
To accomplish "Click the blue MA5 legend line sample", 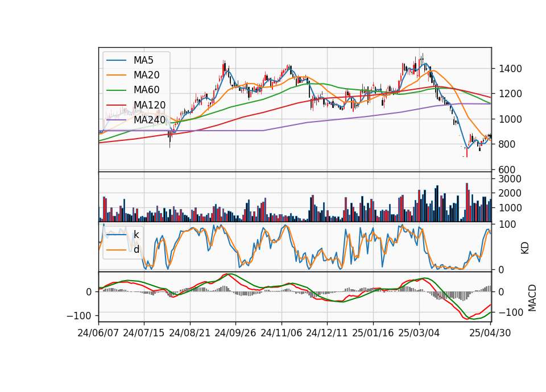I will (116, 60).
